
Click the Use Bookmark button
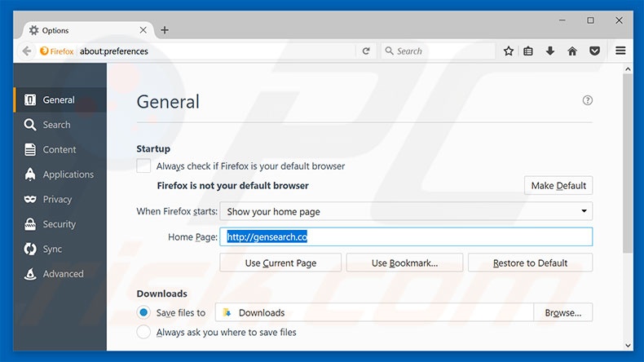point(404,263)
